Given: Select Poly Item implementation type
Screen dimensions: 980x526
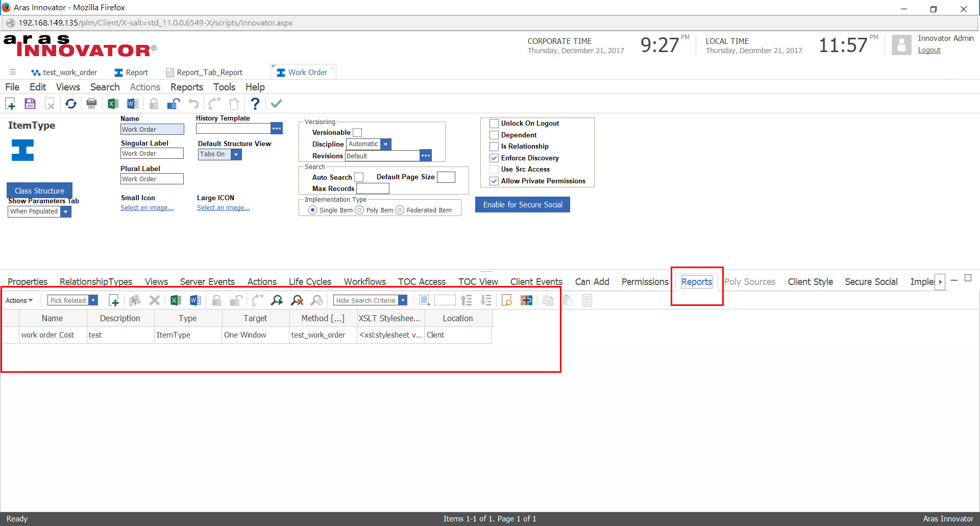Looking at the screenshot, I should pos(359,210).
